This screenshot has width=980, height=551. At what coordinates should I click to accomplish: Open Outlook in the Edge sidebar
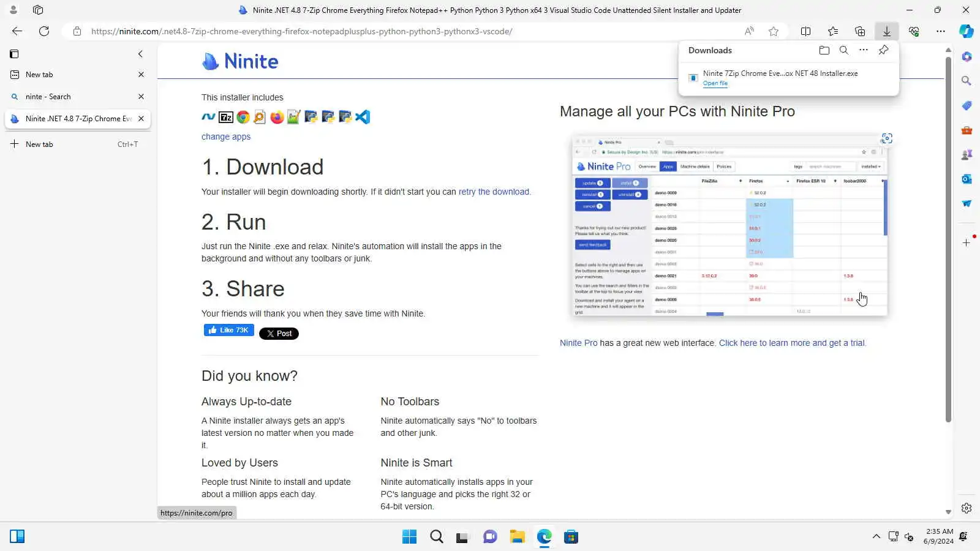tap(967, 179)
